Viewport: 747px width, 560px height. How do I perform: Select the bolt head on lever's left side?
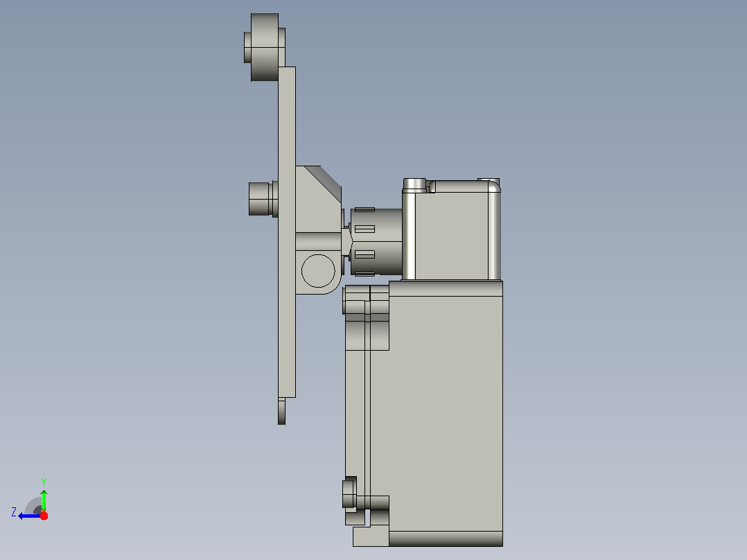tap(260, 199)
